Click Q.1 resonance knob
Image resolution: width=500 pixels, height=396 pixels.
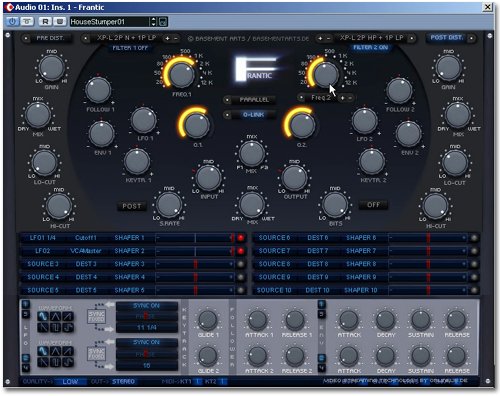[x=197, y=124]
